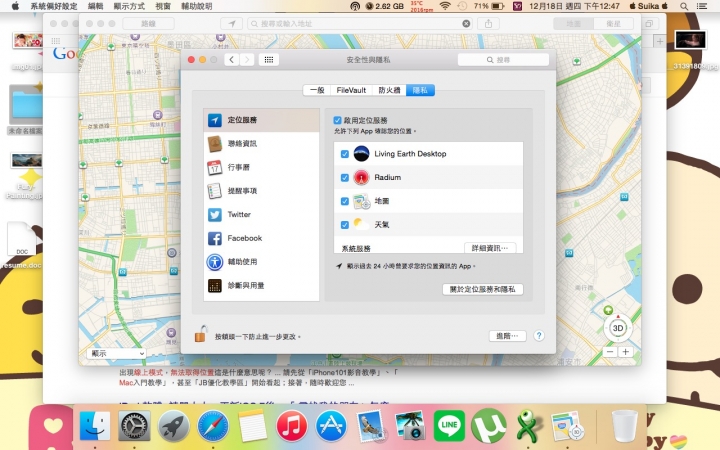Click the System Preferences search field

coord(503,60)
